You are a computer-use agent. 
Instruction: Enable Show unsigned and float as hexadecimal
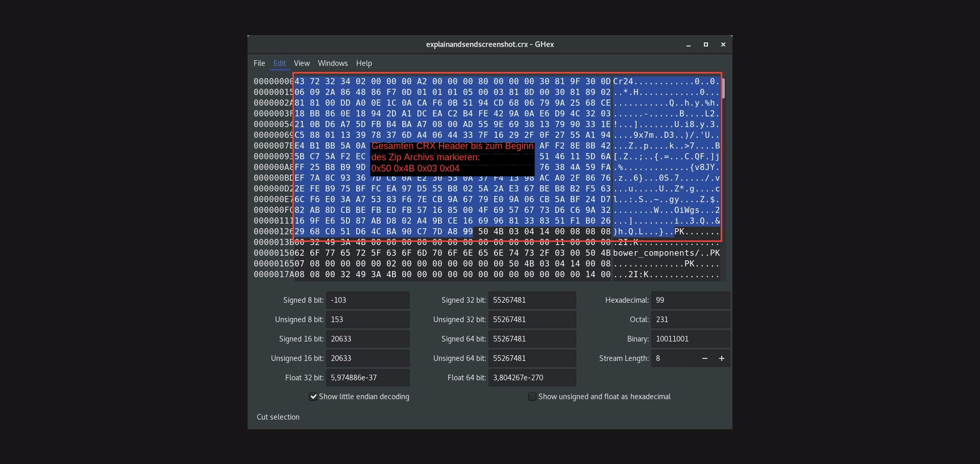pyautogui.click(x=532, y=397)
